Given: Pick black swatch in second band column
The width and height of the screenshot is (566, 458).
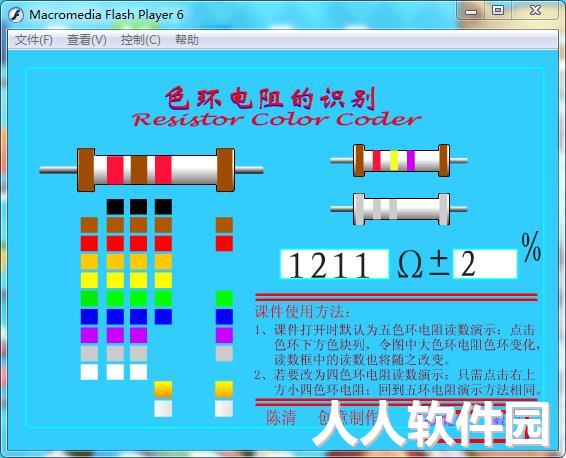Looking at the screenshot, I should tap(115, 206).
